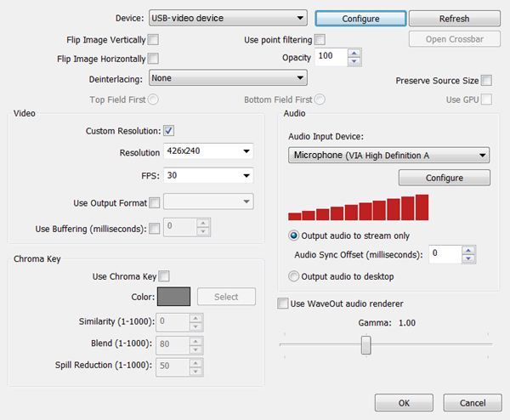Click the Opacity value field

(331, 57)
